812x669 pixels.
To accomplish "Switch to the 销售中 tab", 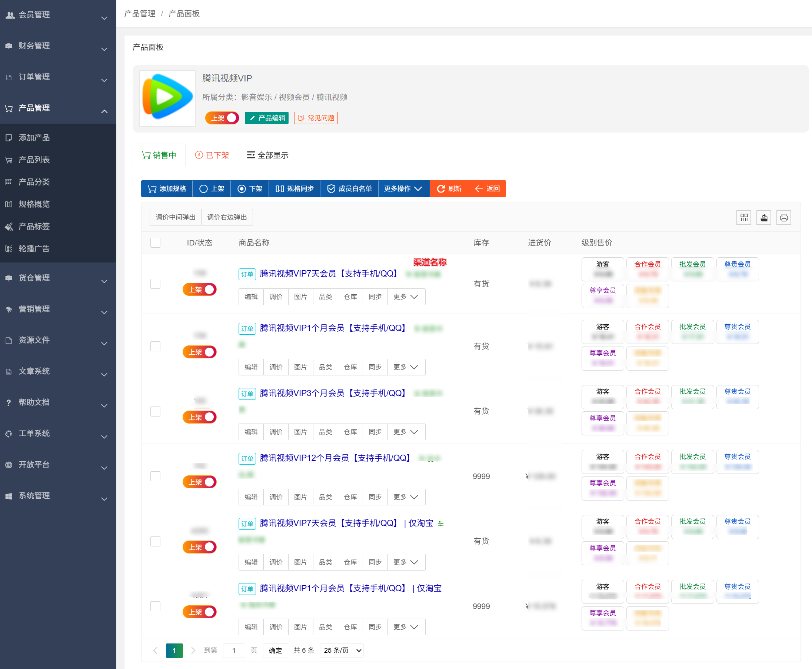I will pyautogui.click(x=159, y=155).
